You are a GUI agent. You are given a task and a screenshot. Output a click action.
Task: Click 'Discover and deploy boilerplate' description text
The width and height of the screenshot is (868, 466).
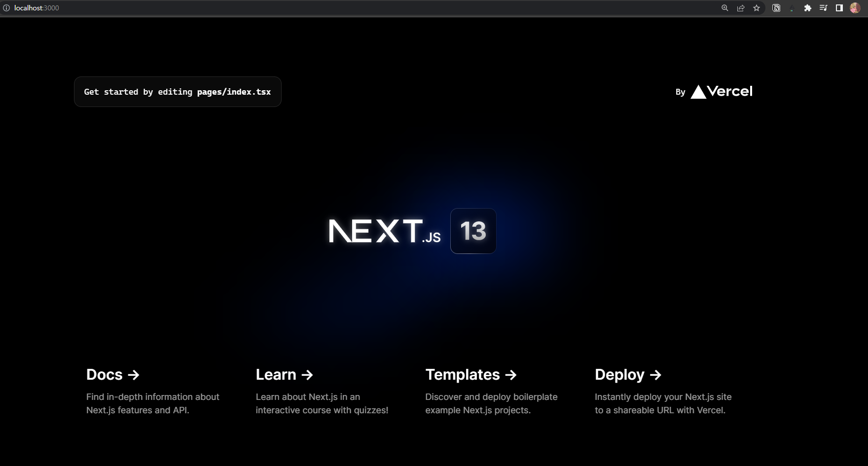[491, 397]
